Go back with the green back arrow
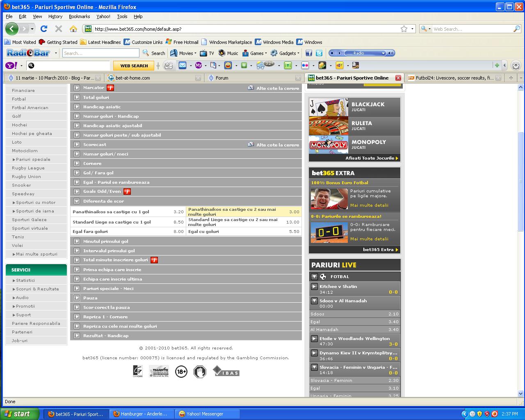The width and height of the screenshot is (525, 420). pyautogui.click(x=12, y=29)
